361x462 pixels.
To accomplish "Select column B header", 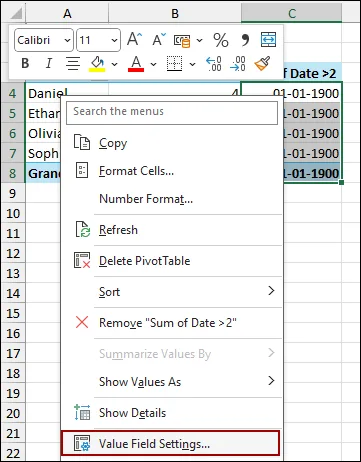I will tap(175, 13).
